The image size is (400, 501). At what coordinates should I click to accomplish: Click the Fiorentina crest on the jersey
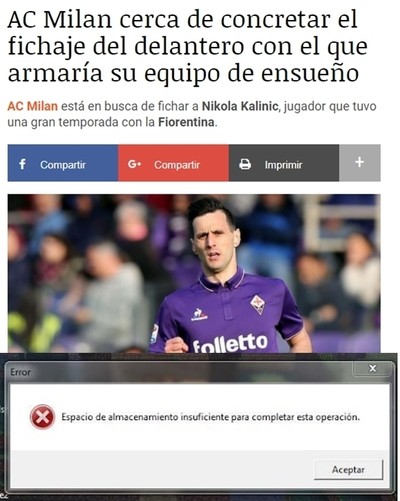pos(258,304)
